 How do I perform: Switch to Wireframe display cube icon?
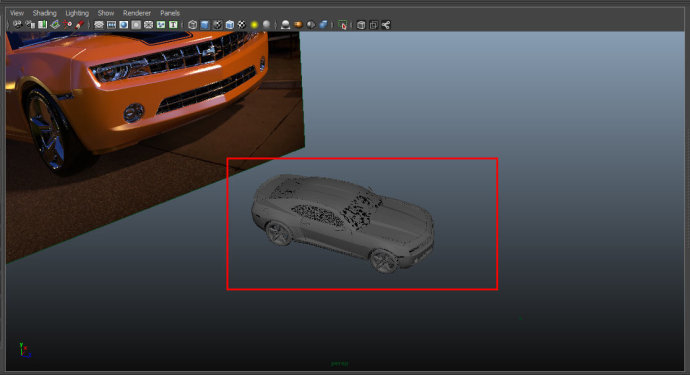coord(192,25)
